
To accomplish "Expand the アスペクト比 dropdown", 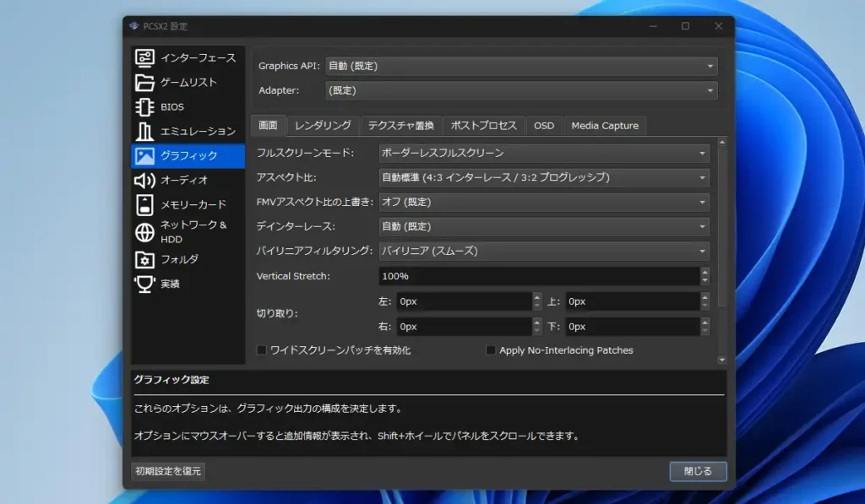I will (544, 177).
